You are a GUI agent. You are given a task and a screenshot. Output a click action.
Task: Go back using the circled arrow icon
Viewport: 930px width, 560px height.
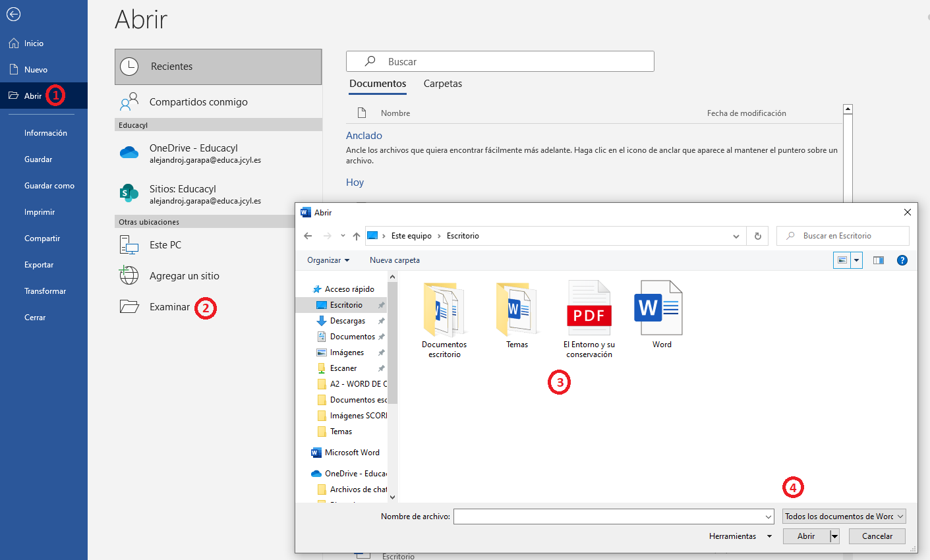(13, 14)
